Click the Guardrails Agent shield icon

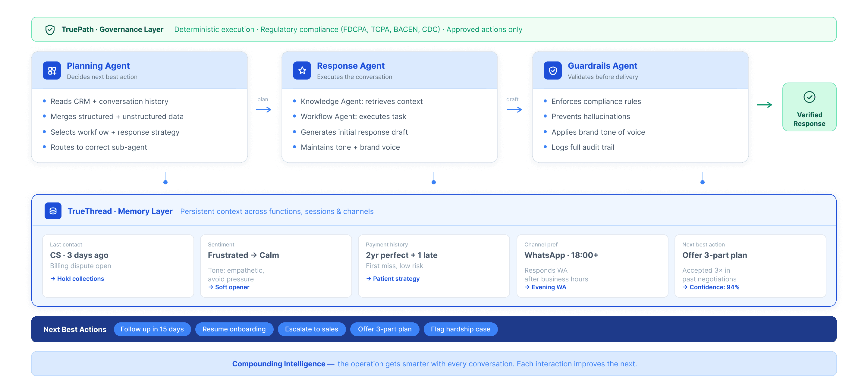click(553, 70)
